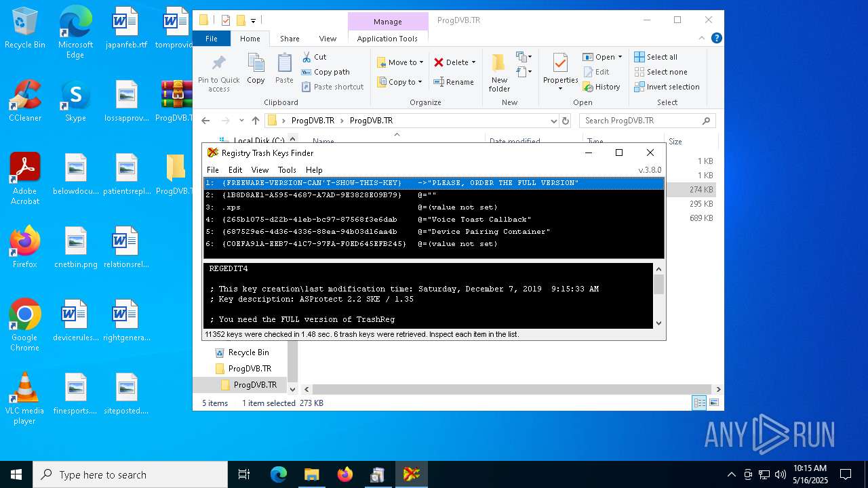
Task: Click Copy path in ribbon
Action: (325, 72)
